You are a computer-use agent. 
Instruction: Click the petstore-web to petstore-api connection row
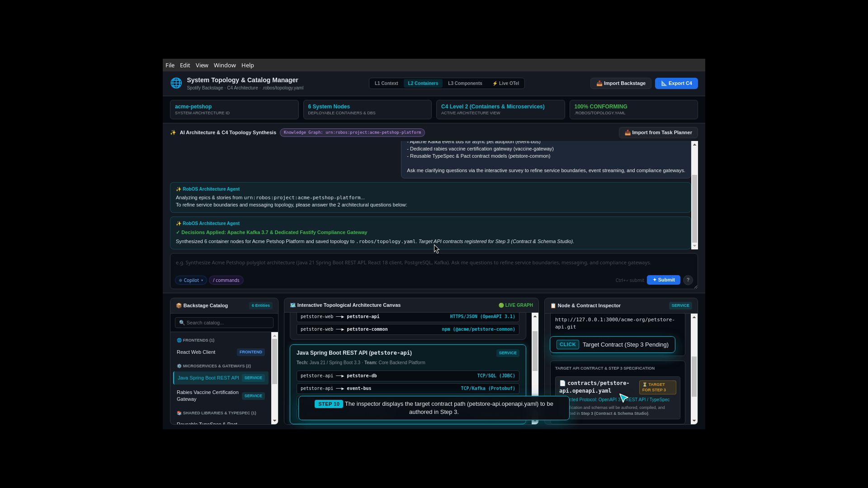click(x=408, y=317)
